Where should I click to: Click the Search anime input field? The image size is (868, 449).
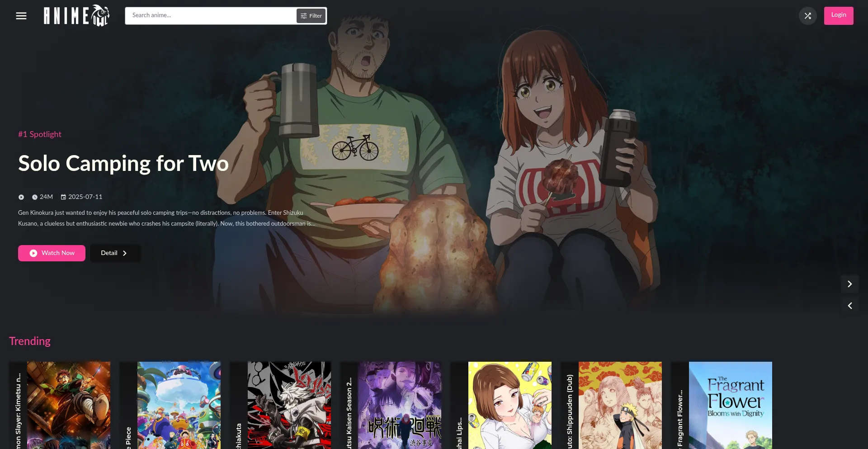210,15
